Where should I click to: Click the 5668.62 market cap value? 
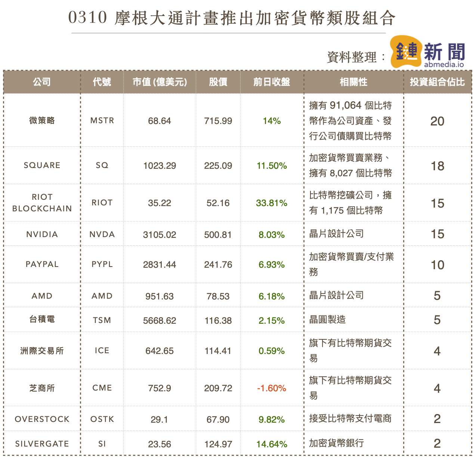[x=160, y=321]
